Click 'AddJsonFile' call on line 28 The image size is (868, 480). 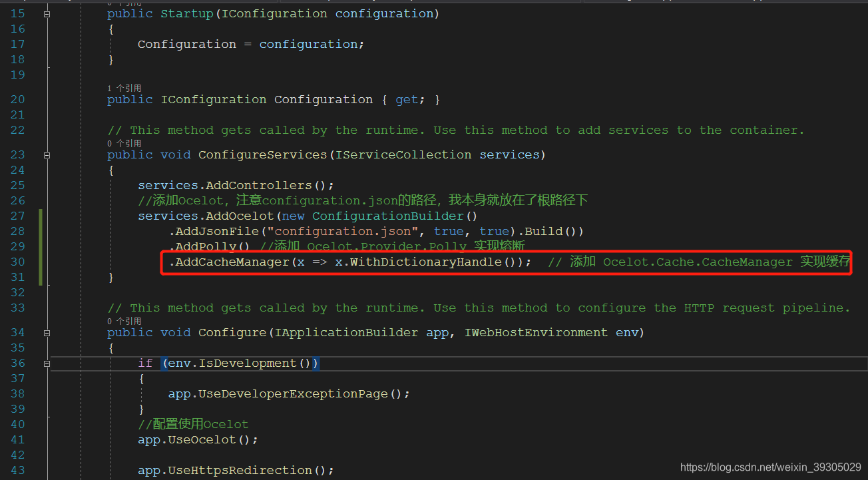click(218, 231)
